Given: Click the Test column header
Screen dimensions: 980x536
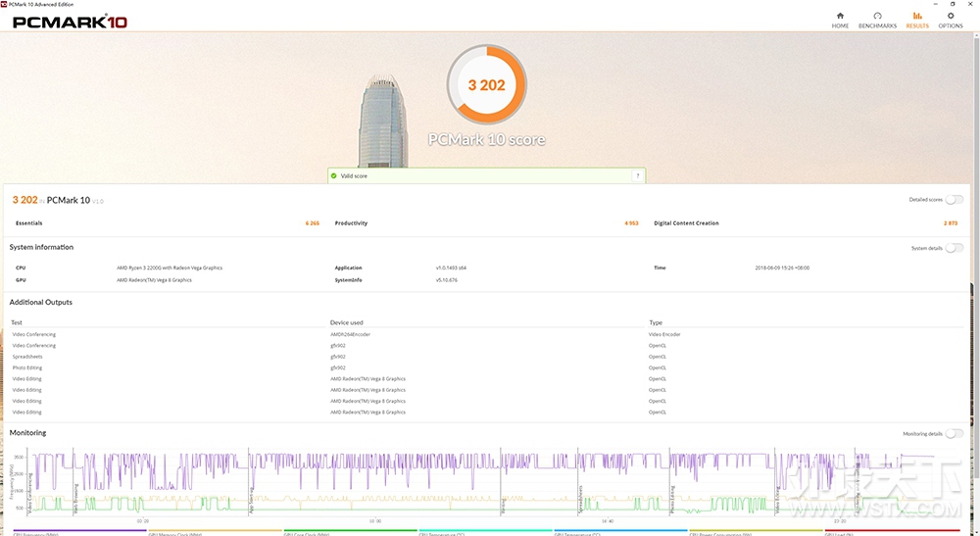Looking at the screenshot, I should click(17, 323).
